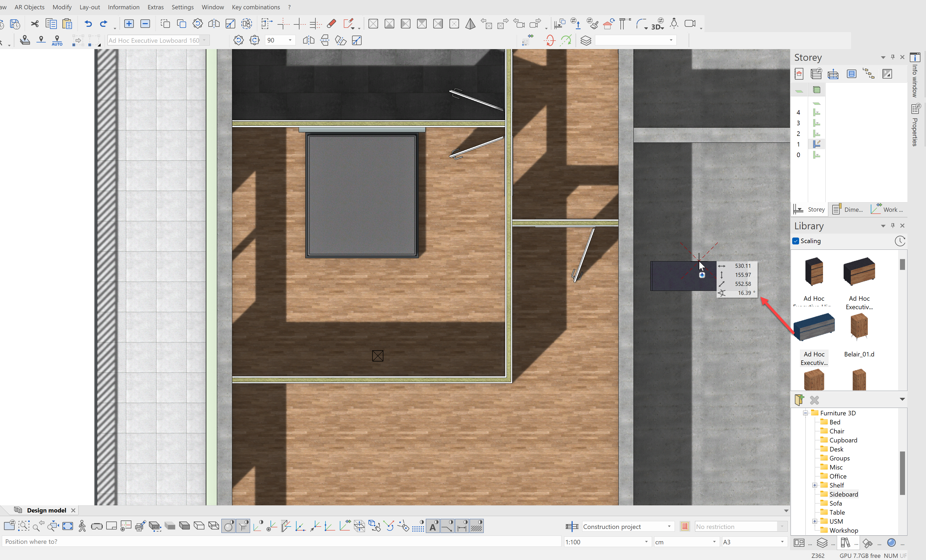Toggle visibility of storey 4
Screen dimensions: 926x560
point(816,112)
